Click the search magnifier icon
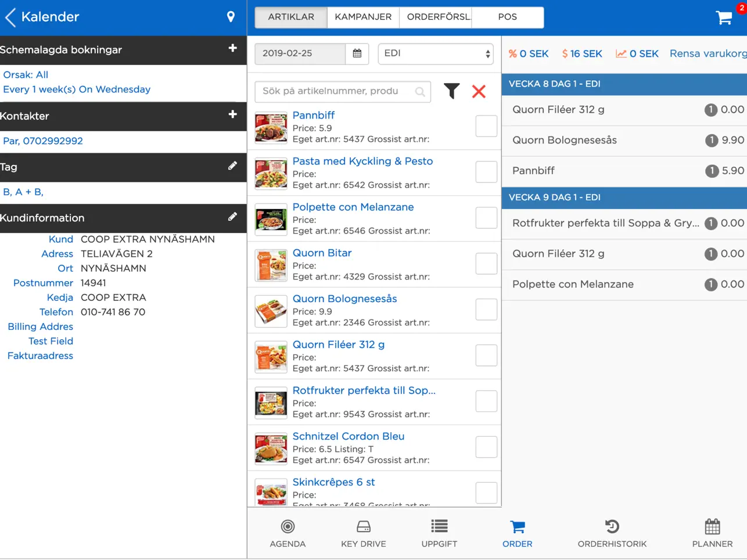The height and width of the screenshot is (560, 747). (420, 92)
